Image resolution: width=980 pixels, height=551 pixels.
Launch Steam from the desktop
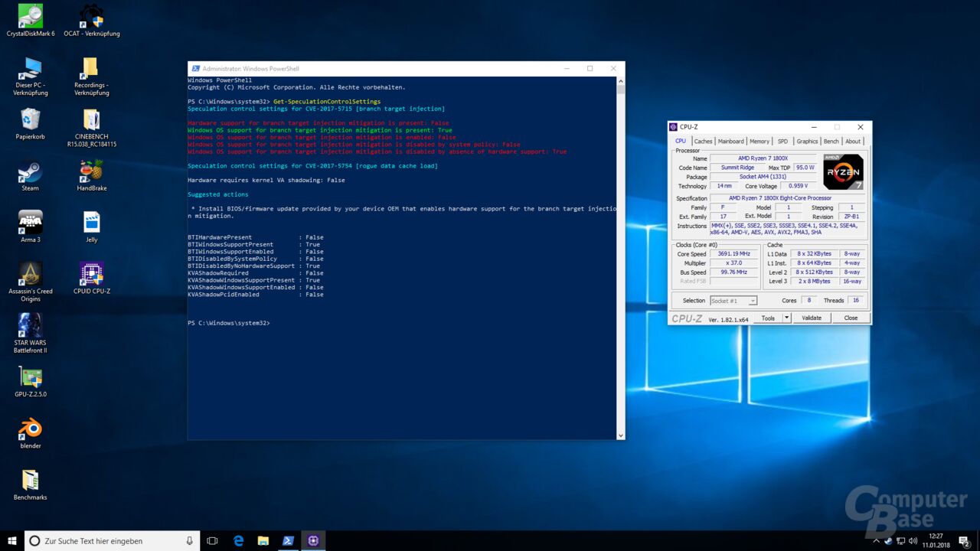(x=31, y=174)
